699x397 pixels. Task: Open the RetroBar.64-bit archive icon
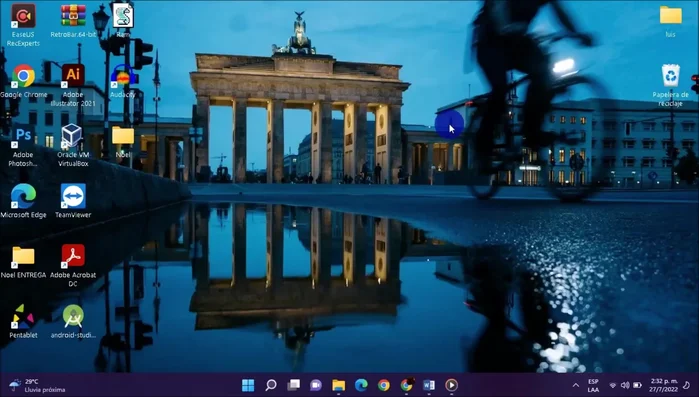coord(73,21)
